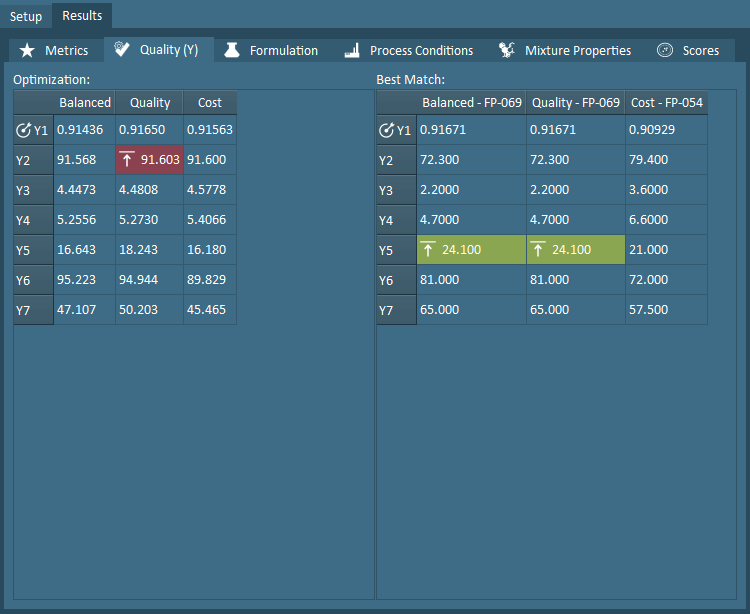Image resolution: width=750 pixels, height=614 pixels.
Task: Click the target icon on Optimization Y1 row
Action: click(x=24, y=130)
